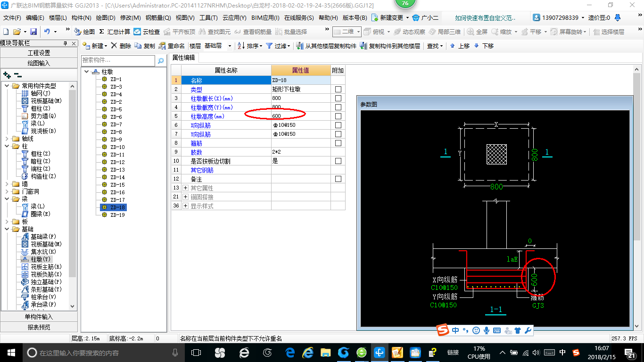This screenshot has height=362, width=644.
Task: Delete the component with 删除
Action: pos(121,46)
